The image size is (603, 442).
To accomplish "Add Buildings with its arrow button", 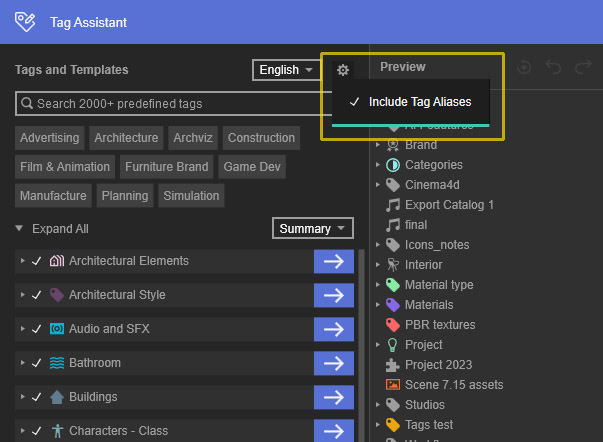I will (x=334, y=397).
